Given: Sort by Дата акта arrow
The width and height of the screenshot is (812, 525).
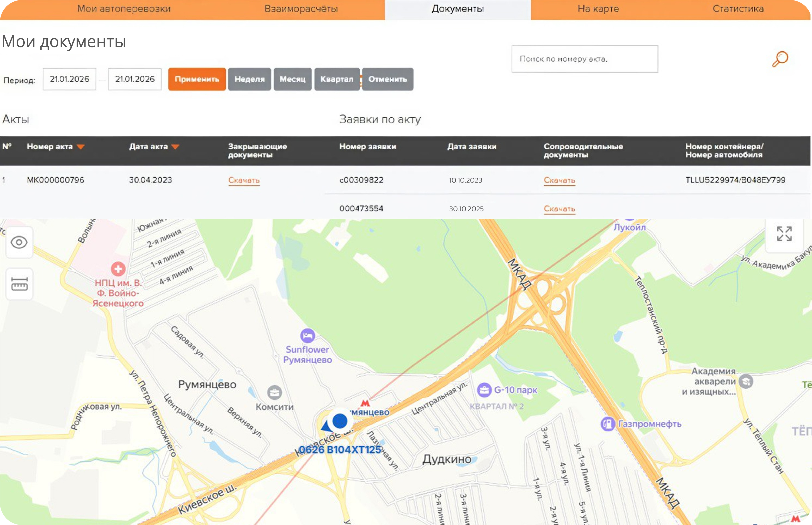Looking at the screenshot, I should 175,147.
